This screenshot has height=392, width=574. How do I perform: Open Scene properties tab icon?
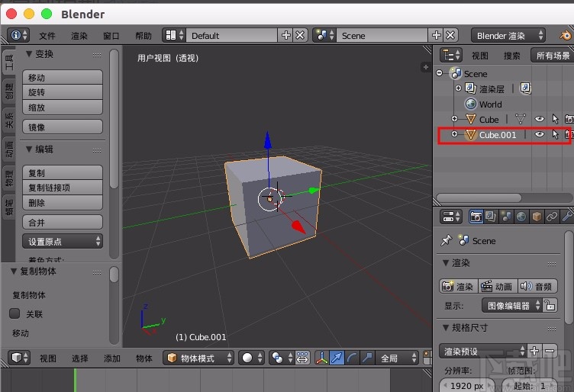506,217
